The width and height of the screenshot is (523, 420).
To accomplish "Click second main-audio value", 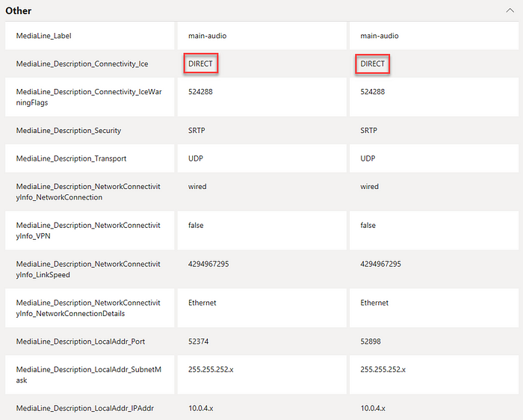I will coord(380,36).
